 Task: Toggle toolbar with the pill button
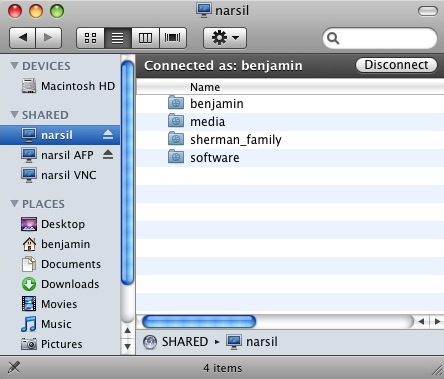[x=428, y=11]
